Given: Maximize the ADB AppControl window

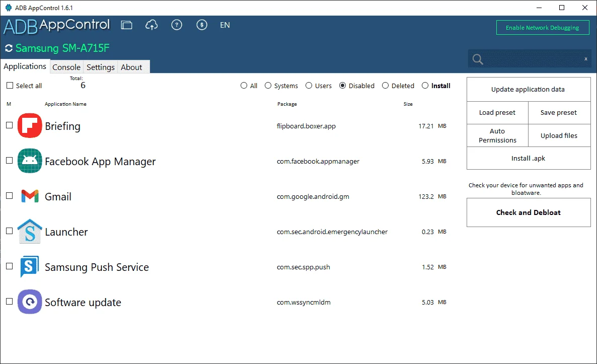Looking at the screenshot, I should pos(562,8).
